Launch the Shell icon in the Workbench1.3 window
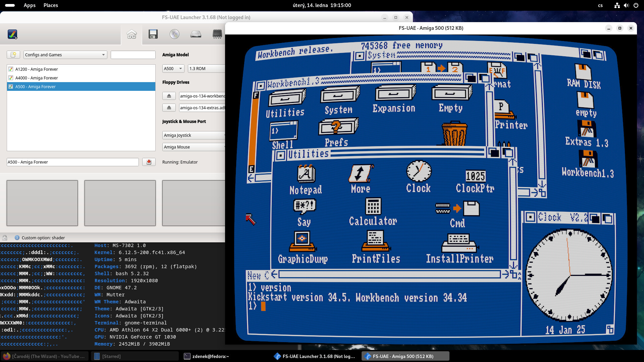644x362 pixels. coord(284,131)
